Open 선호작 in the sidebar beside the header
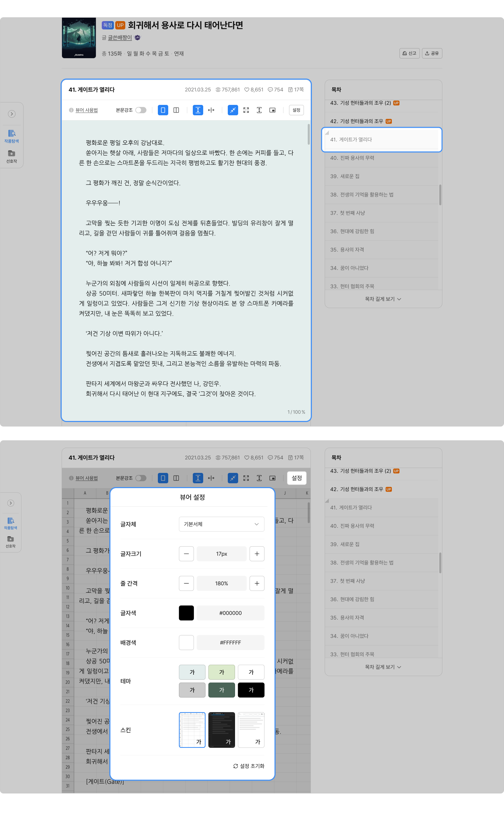504x835 pixels. pos(11,156)
